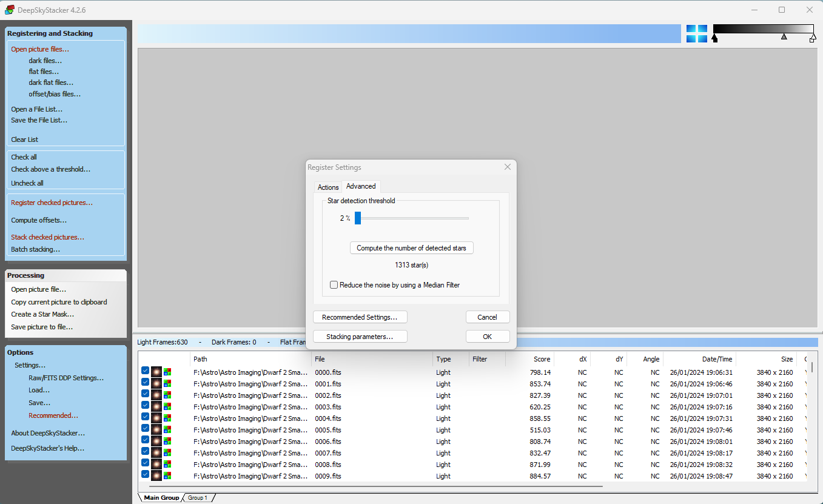
Task: Click the thumbnail icon of 0002.fits row
Action: pyautogui.click(x=156, y=395)
